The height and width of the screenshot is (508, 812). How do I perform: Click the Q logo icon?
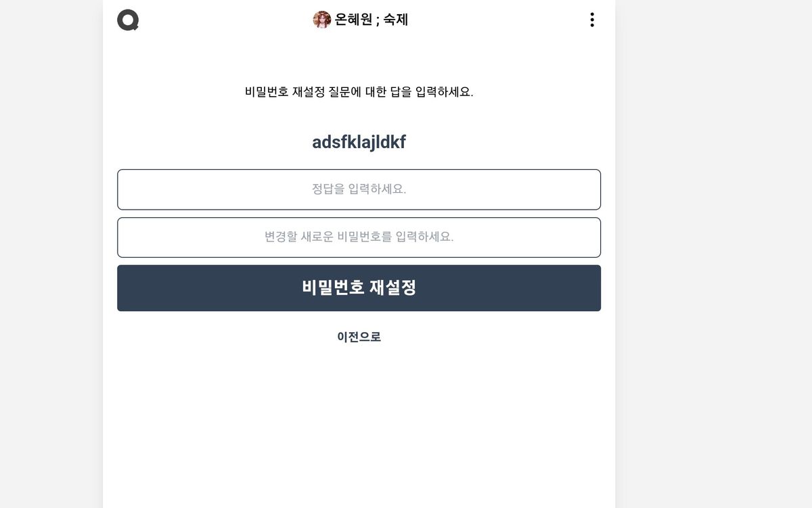point(128,20)
